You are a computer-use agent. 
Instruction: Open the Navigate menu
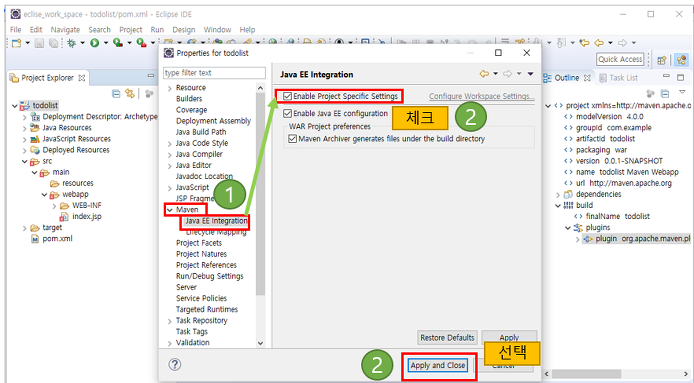tap(65, 30)
